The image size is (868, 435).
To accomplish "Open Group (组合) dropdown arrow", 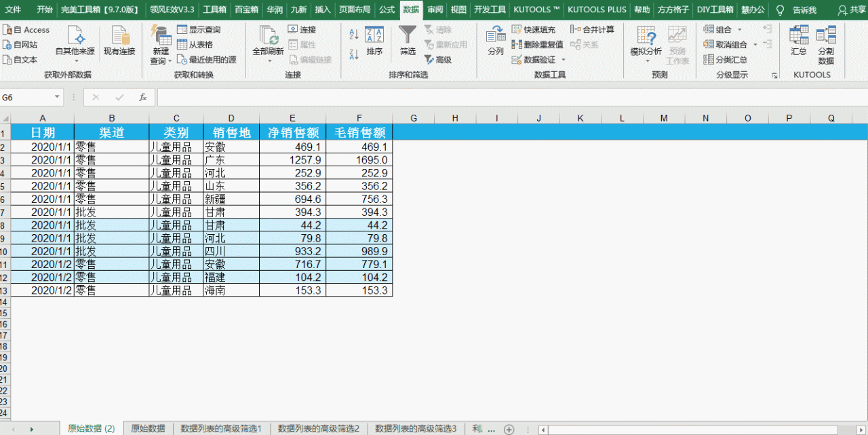I will (739, 30).
